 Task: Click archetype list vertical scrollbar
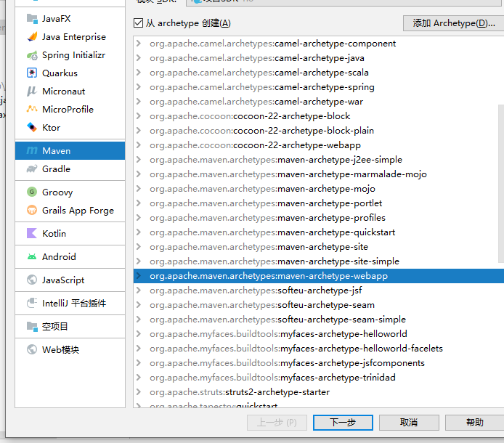(501, 183)
